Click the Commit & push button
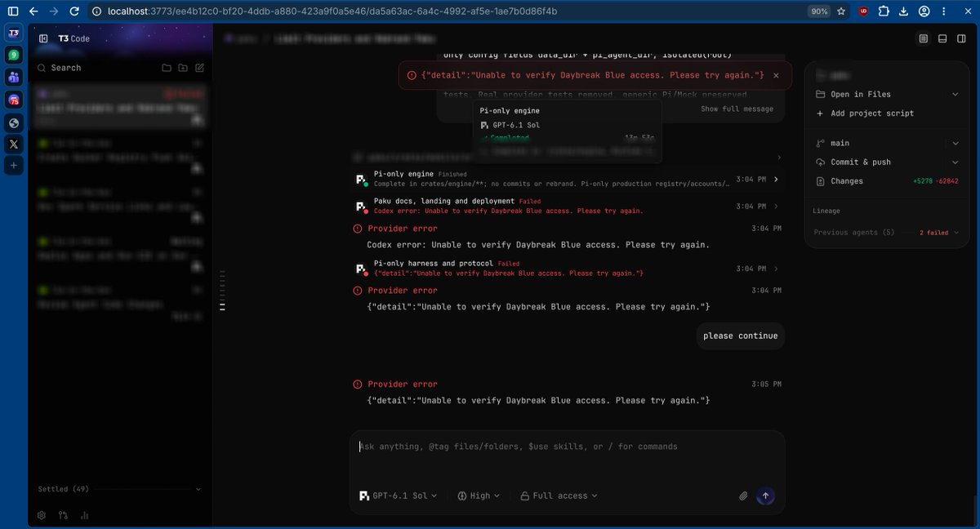 (x=853, y=162)
